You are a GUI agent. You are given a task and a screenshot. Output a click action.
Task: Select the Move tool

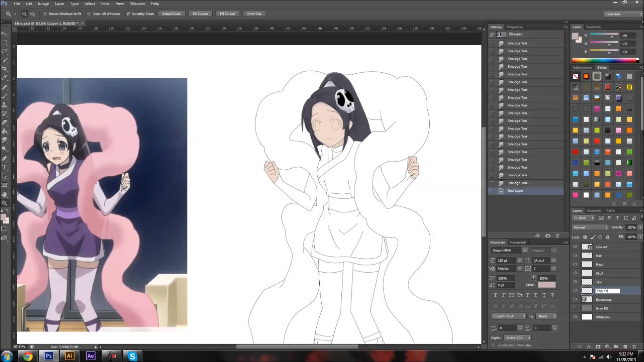(x=5, y=34)
